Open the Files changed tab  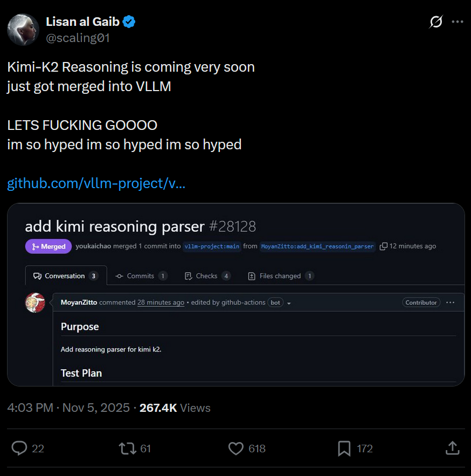(281, 276)
